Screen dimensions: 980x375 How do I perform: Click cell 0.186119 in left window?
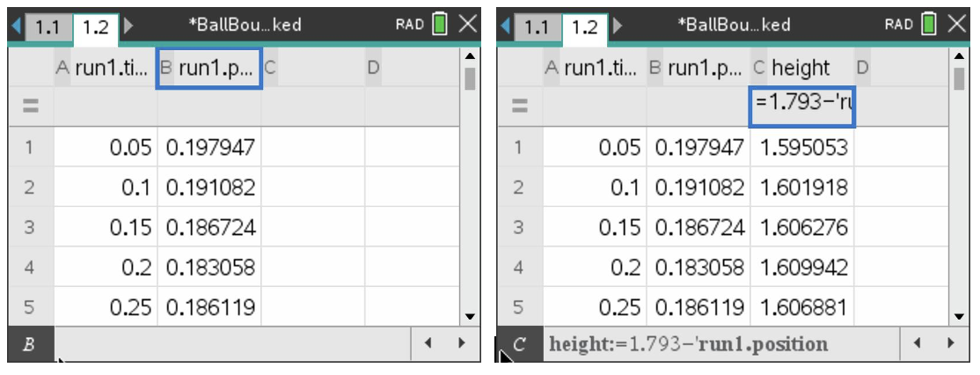point(209,307)
